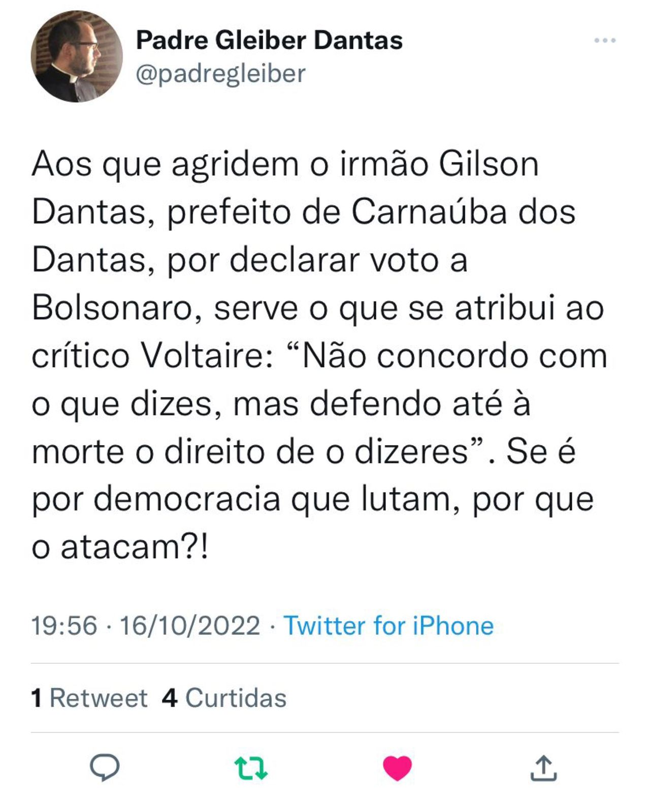650x812 pixels.
Task: Reply to the tweet via speech bubble icon
Action: [105, 767]
